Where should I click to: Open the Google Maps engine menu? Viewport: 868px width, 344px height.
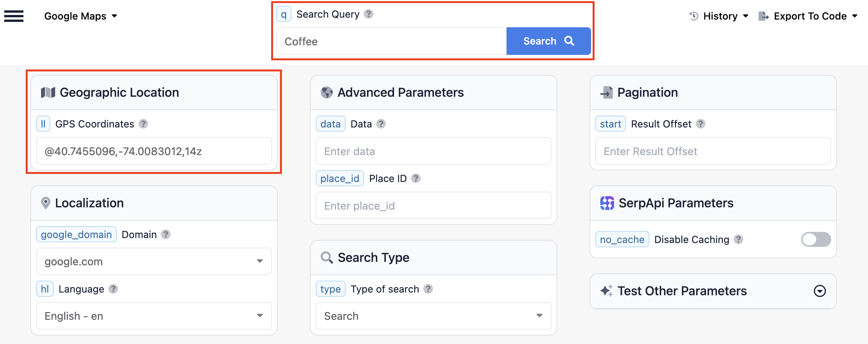81,16
